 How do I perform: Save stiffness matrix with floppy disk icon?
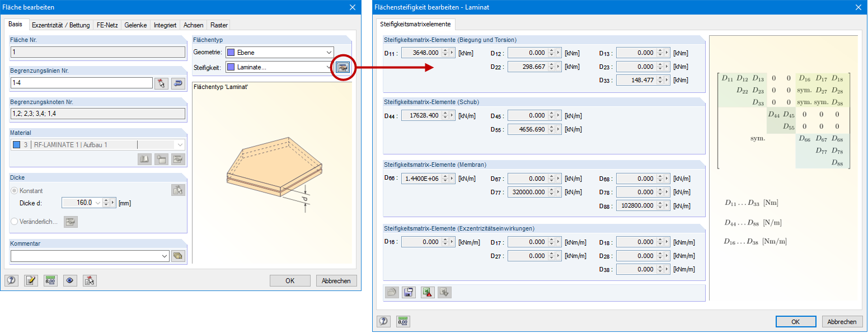click(409, 292)
